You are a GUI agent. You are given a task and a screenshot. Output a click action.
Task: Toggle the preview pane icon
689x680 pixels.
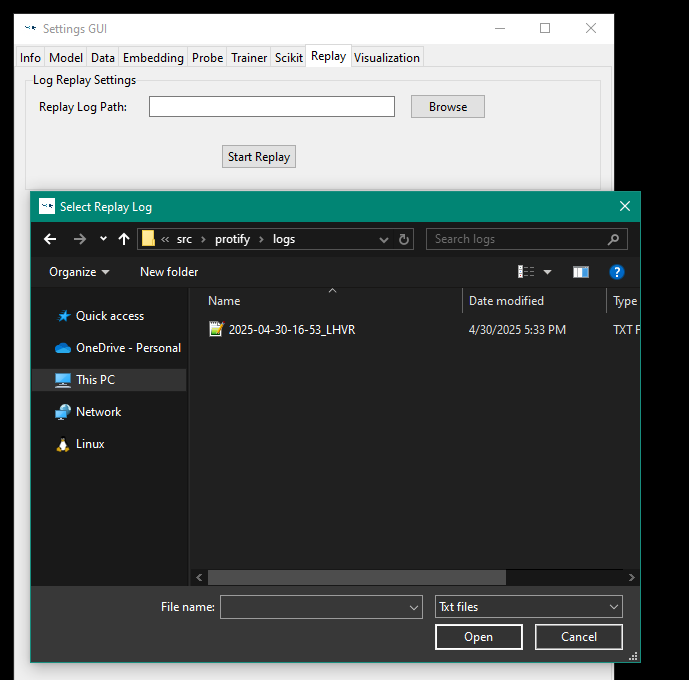pyautogui.click(x=581, y=272)
